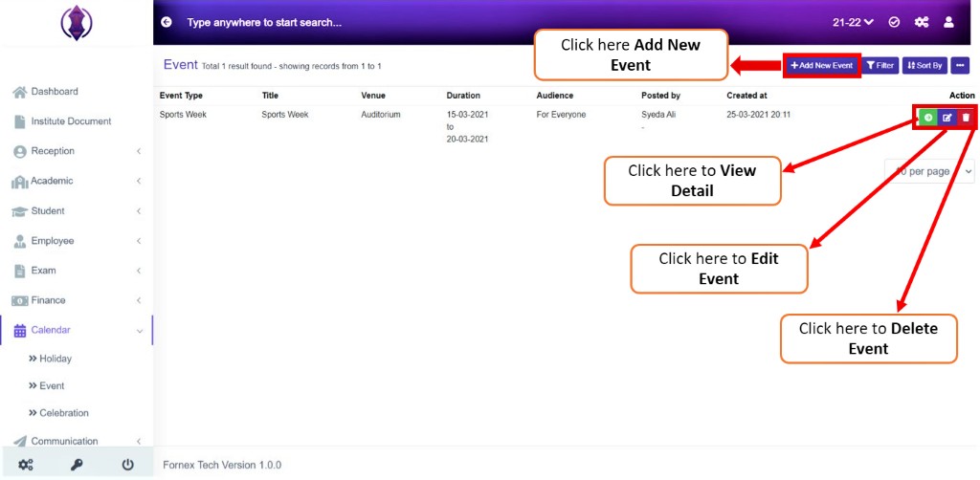
Task: Click the Add New Event button
Action: (822, 66)
